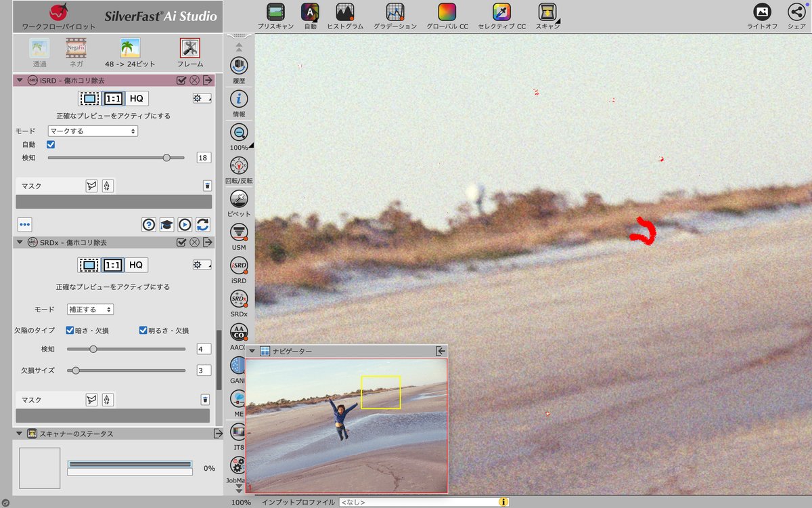This screenshot has height=508, width=812.
Task: Uncheck the 明るさ・欠損 option
Action: point(143,330)
